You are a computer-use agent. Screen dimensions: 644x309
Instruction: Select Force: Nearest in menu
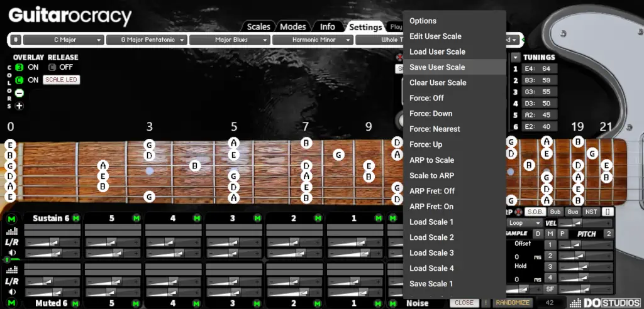[455, 129]
